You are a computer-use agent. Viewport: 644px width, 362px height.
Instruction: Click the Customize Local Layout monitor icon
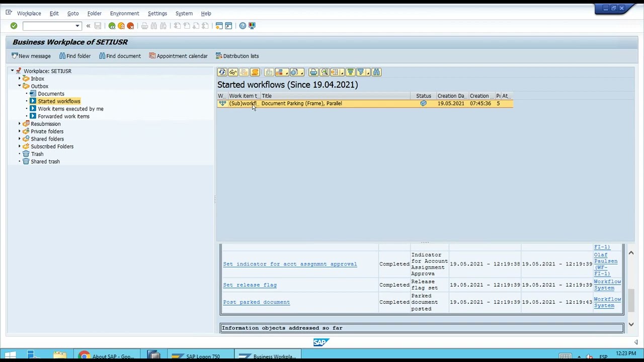coord(252,26)
